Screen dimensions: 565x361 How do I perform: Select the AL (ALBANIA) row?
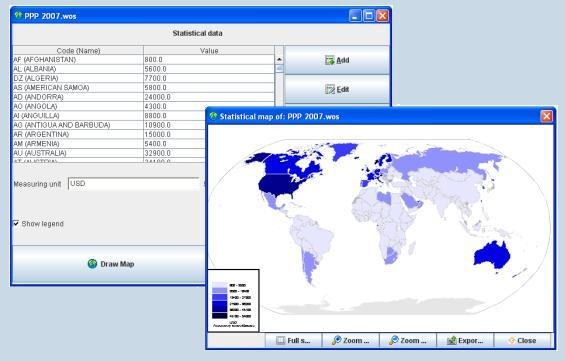143,69
